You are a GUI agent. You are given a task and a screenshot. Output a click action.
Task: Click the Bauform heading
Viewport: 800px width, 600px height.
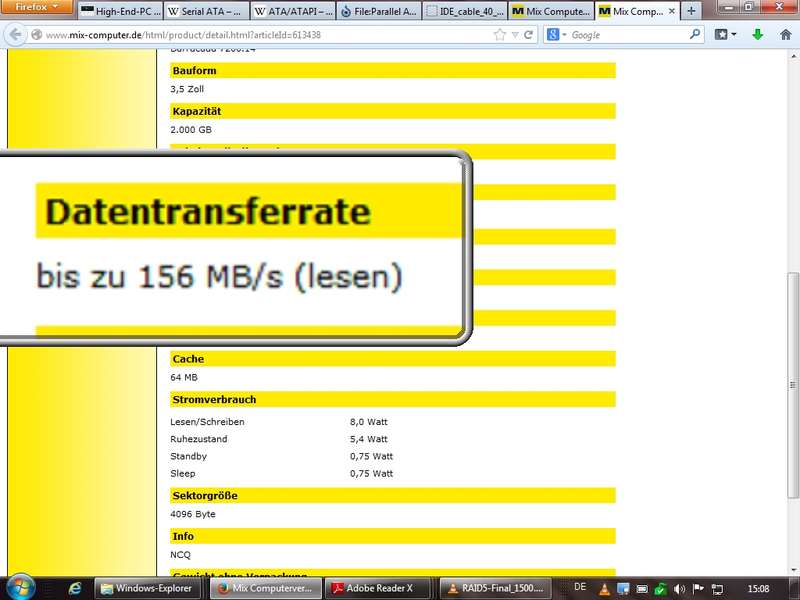click(194, 70)
